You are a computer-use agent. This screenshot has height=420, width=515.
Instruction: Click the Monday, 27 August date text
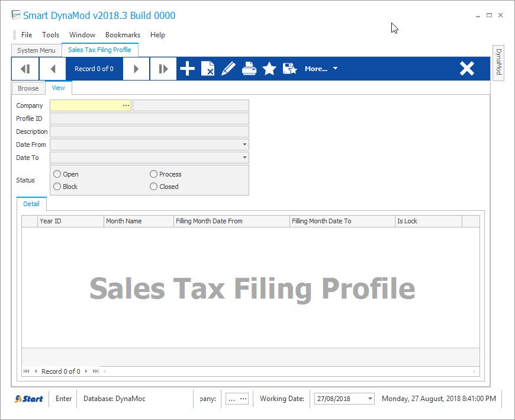[x=439, y=399]
